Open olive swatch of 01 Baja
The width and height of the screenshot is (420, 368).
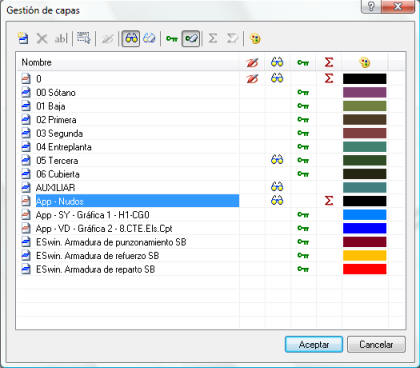click(365, 106)
